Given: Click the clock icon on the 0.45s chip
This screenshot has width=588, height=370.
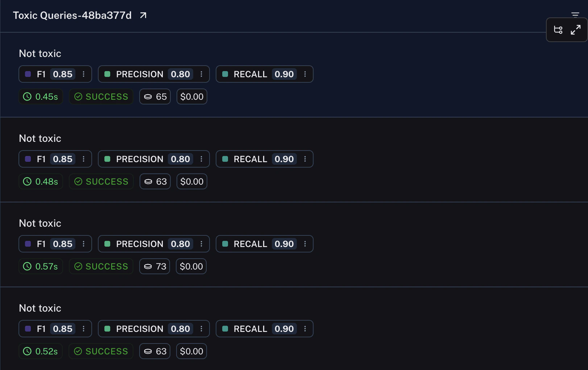Looking at the screenshot, I should coord(27,96).
